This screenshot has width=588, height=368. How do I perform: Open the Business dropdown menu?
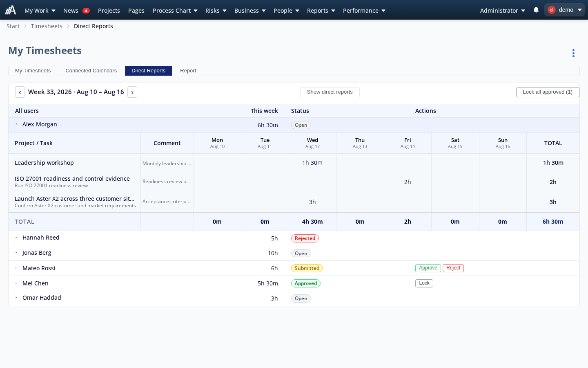(250, 10)
